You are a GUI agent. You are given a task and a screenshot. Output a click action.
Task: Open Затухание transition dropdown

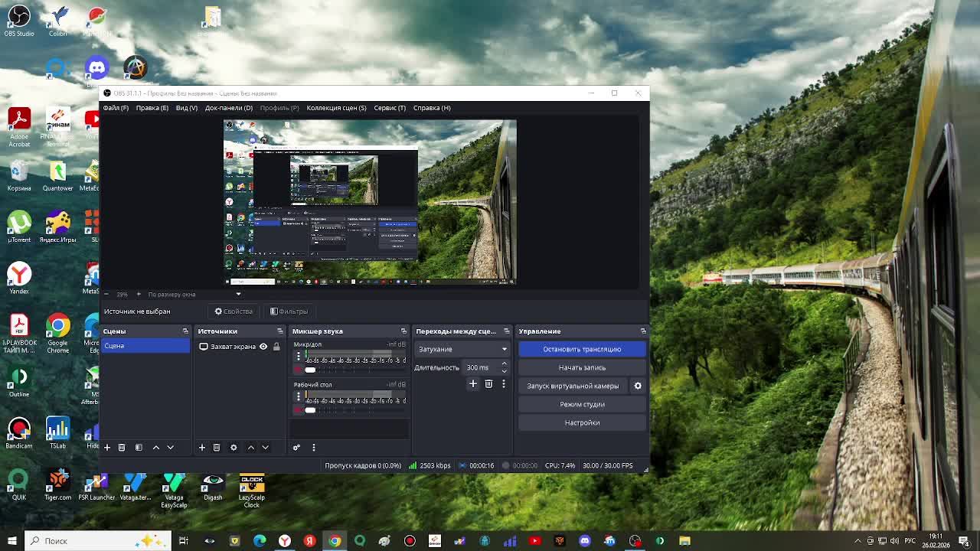coord(462,349)
